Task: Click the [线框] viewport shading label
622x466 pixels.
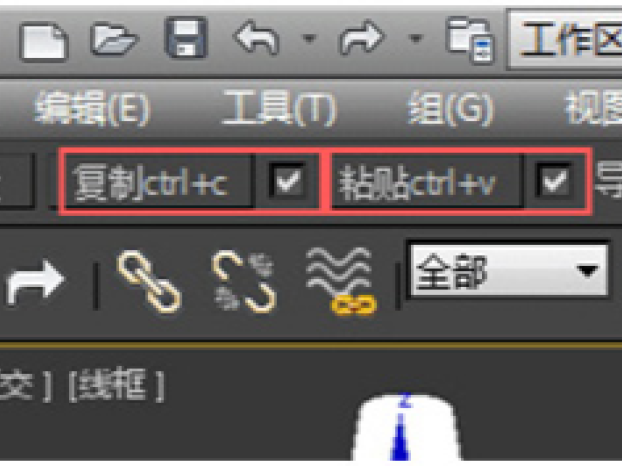Action: click(x=117, y=385)
